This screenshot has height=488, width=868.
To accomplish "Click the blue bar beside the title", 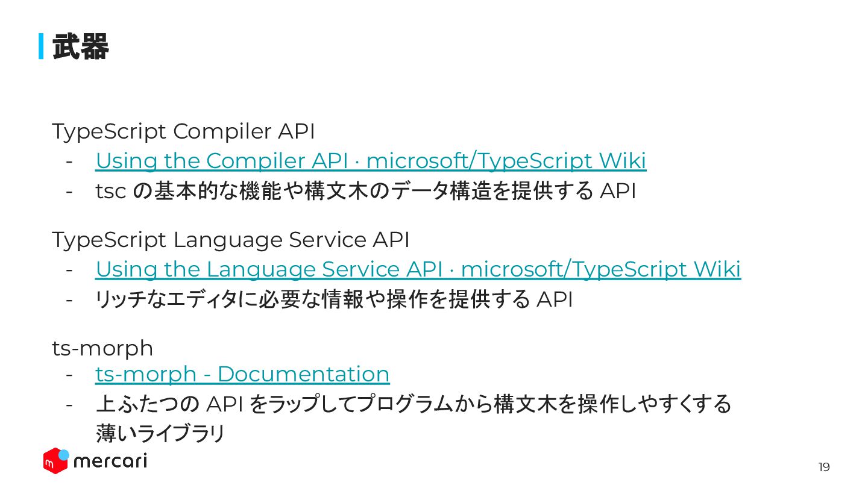I will coord(42,46).
